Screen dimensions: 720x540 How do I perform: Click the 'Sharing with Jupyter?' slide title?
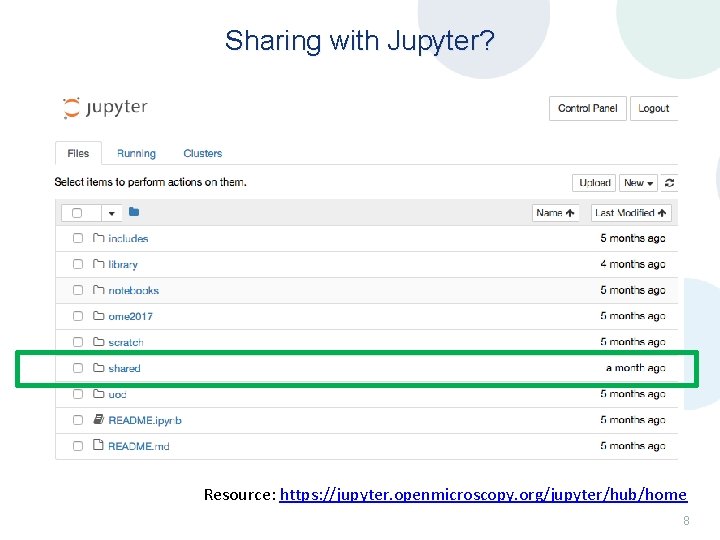[x=360, y=41]
